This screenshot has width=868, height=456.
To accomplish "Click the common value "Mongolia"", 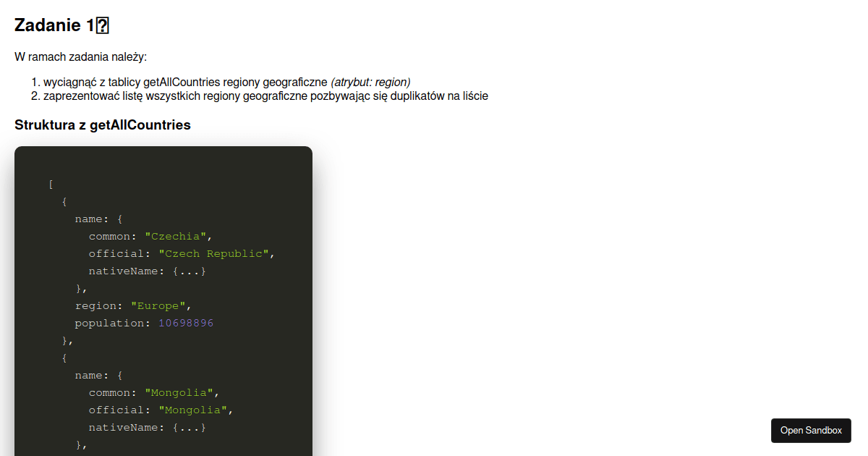I will 180,392.
